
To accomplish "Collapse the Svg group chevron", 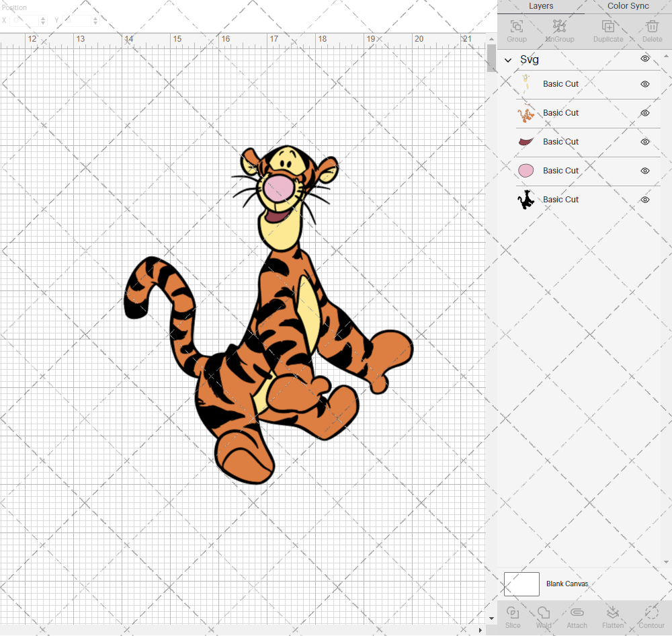I will pos(508,60).
